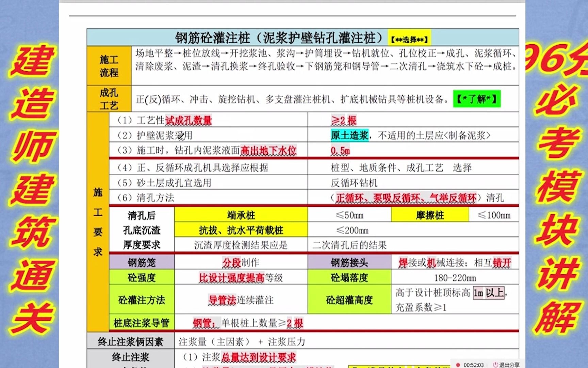Click the vertical 施工要求 column header
Screen dimensions: 588x368
point(98,221)
